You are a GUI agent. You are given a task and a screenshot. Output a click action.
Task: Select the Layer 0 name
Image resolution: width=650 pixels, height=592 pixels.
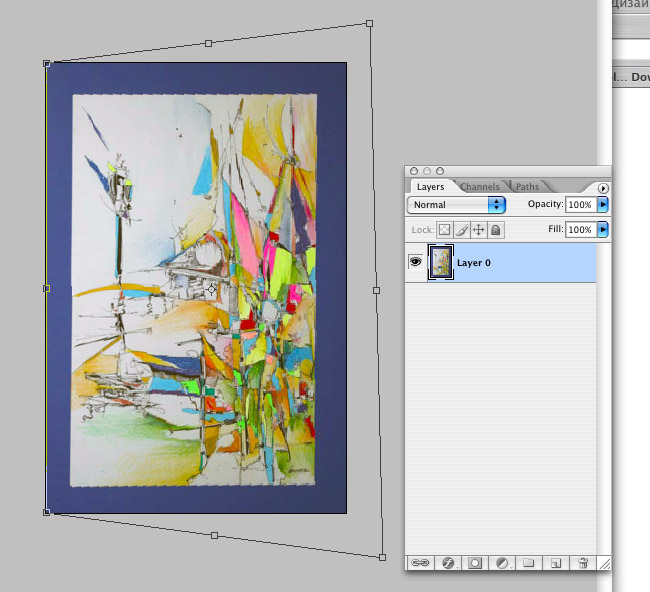point(474,263)
